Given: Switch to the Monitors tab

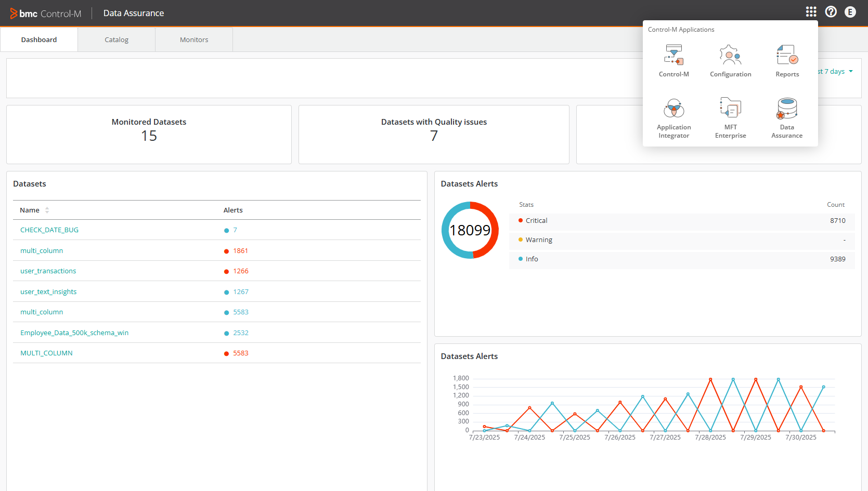Looking at the screenshot, I should pos(194,40).
